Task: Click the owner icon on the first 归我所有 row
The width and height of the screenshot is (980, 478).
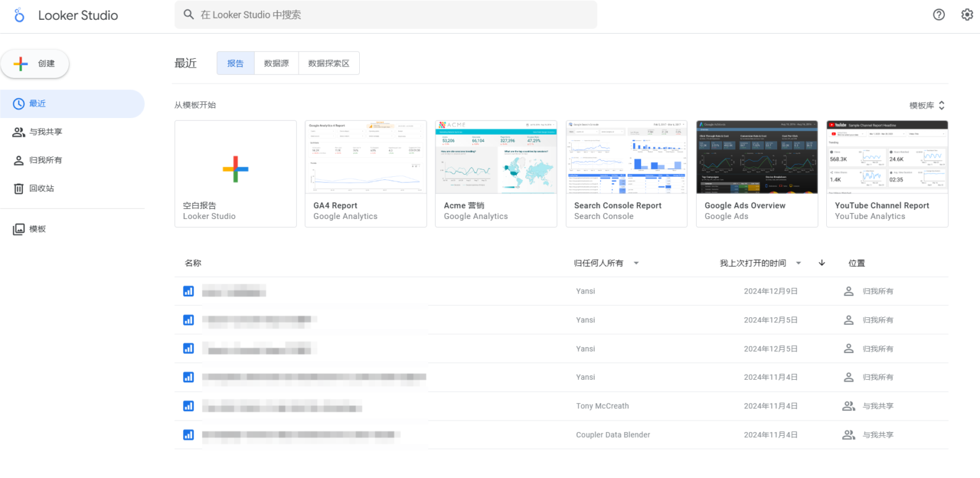Action: point(848,290)
